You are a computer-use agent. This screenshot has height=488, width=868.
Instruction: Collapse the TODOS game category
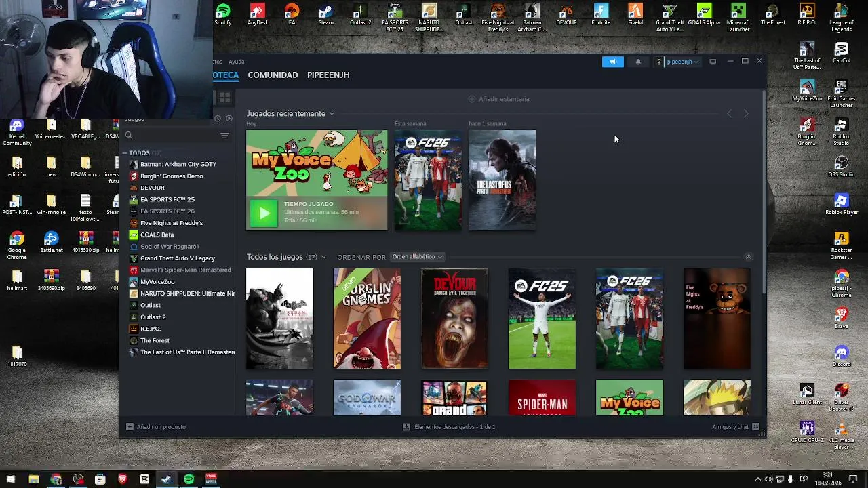tap(125, 153)
